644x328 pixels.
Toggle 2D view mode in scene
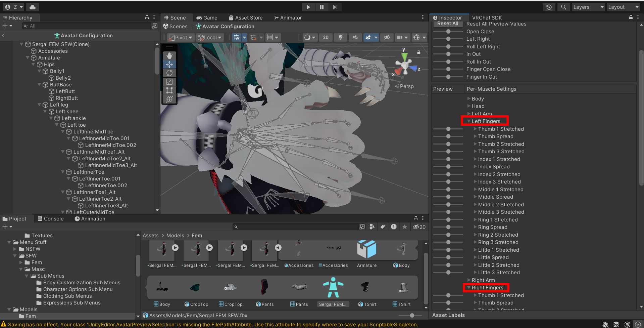326,37
